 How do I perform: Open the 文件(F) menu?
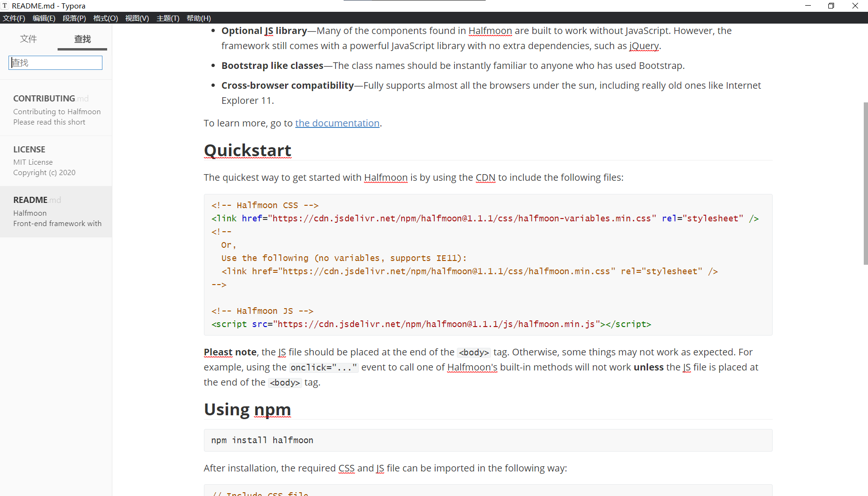[14, 18]
